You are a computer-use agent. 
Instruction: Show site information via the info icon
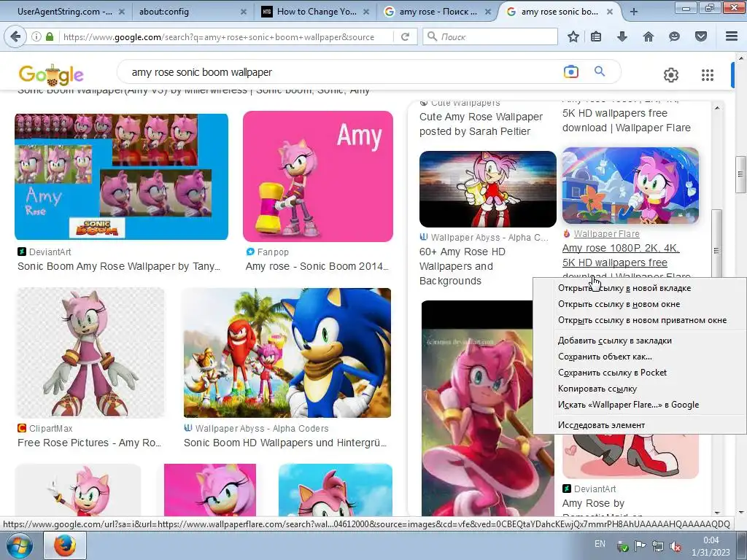pos(36,36)
